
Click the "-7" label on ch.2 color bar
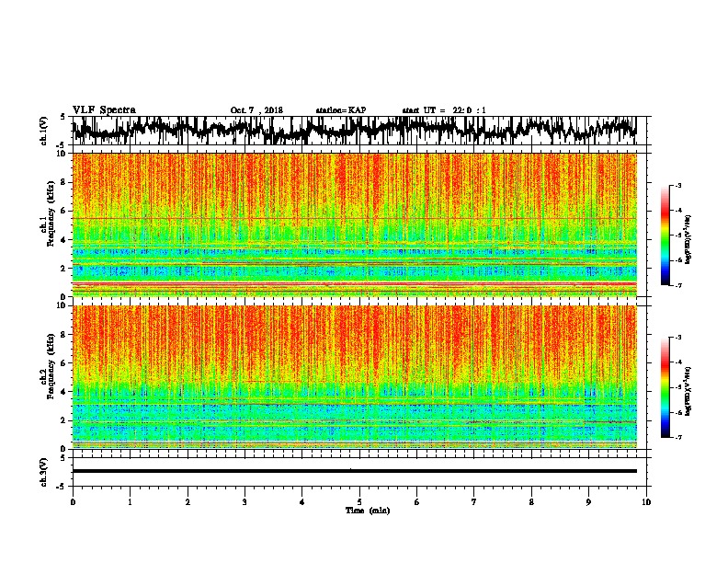tap(678, 437)
